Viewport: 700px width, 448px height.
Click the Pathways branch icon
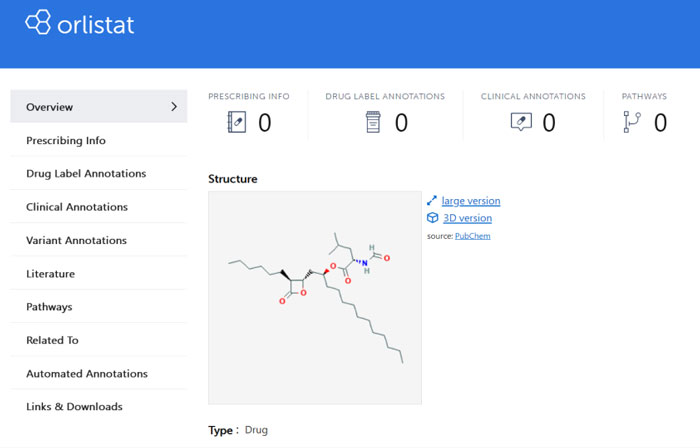click(632, 122)
